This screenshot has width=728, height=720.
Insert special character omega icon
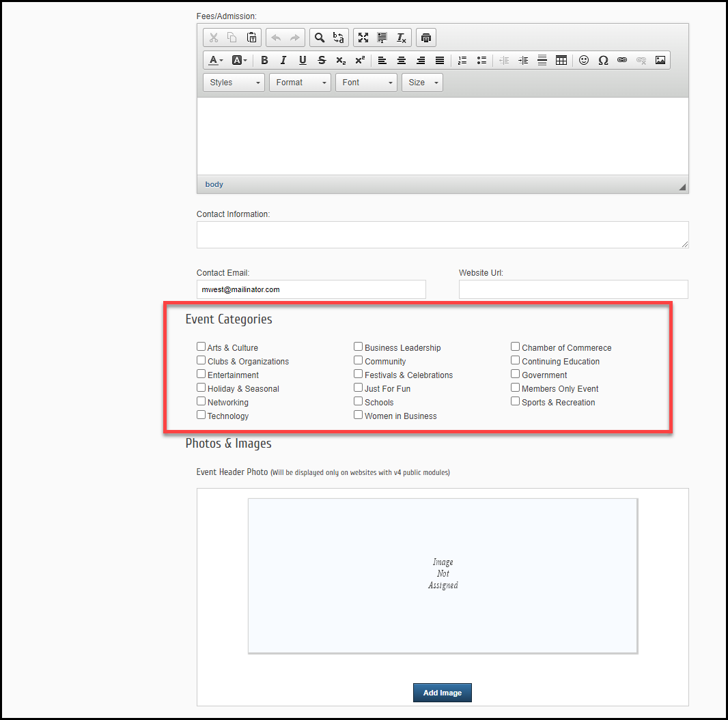click(603, 60)
